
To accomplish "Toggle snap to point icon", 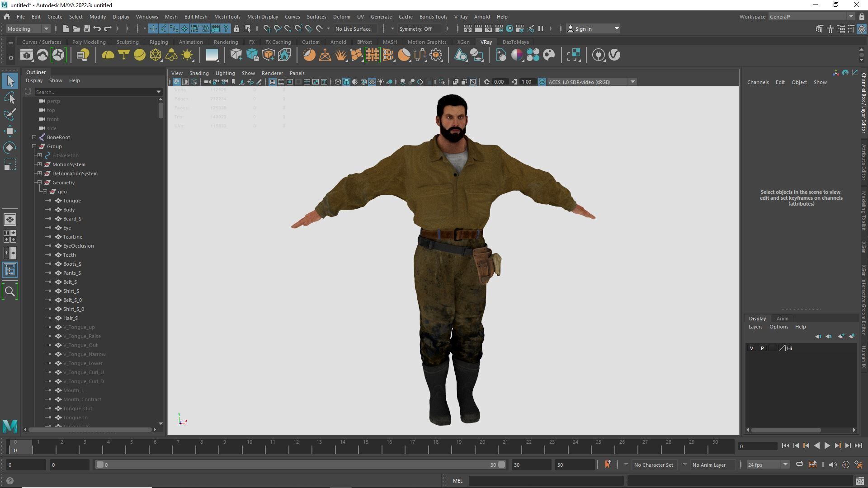I will (x=288, y=29).
